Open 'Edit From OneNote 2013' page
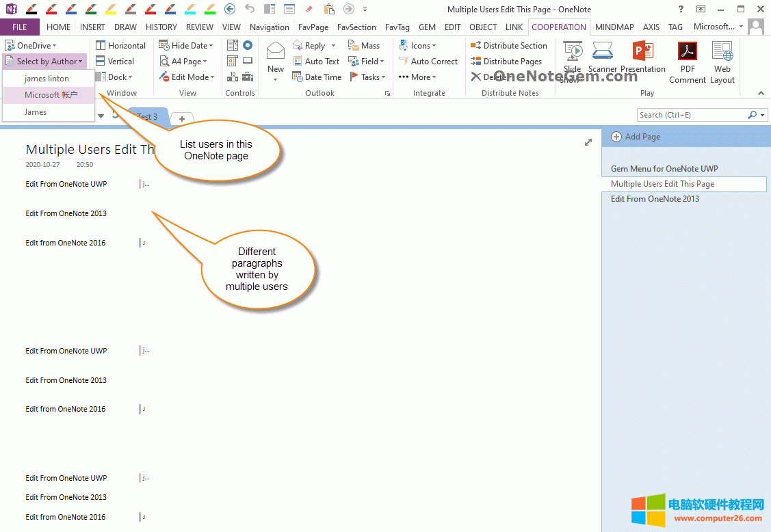Viewport: 771px width, 532px height. (x=655, y=199)
